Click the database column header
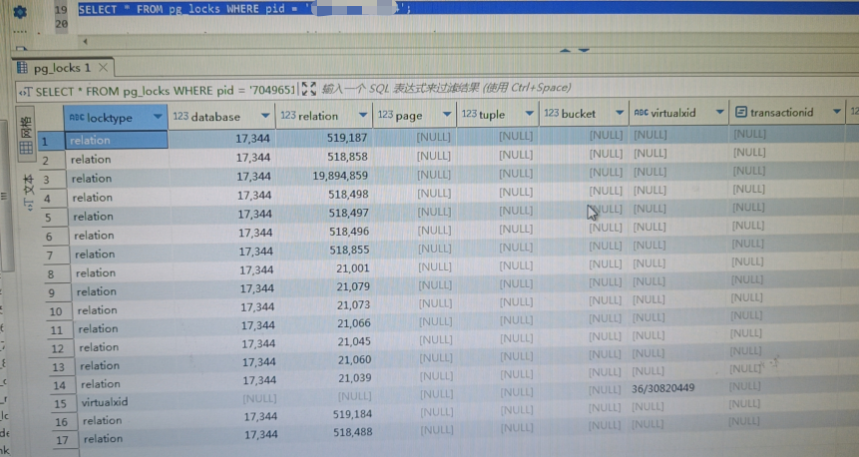The height and width of the screenshot is (457, 859). pyautogui.click(x=221, y=116)
